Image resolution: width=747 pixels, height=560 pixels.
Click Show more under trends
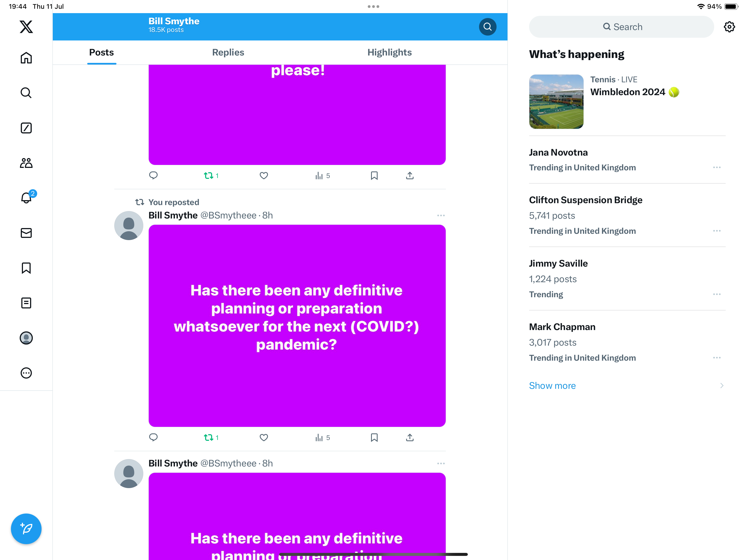tap(552, 386)
